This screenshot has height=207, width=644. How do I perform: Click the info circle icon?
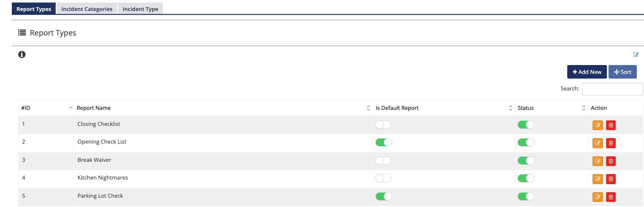coord(22,54)
